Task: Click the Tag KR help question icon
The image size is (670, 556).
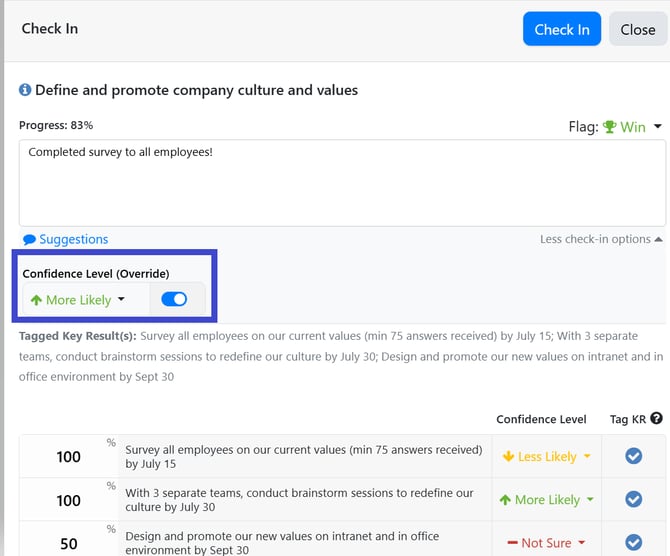Action: click(x=656, y=419)
